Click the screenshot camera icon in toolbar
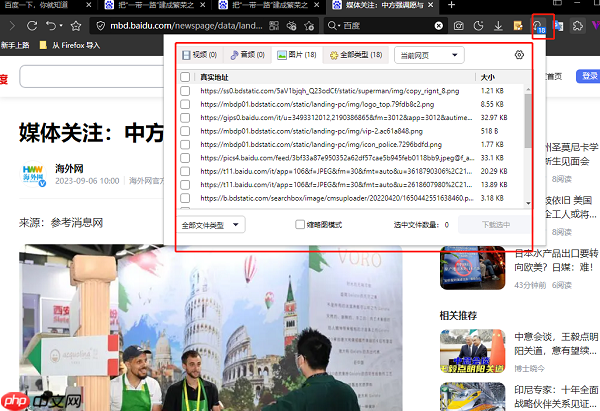Viewport: 600px width, 411px height. [x=458, y=26]
